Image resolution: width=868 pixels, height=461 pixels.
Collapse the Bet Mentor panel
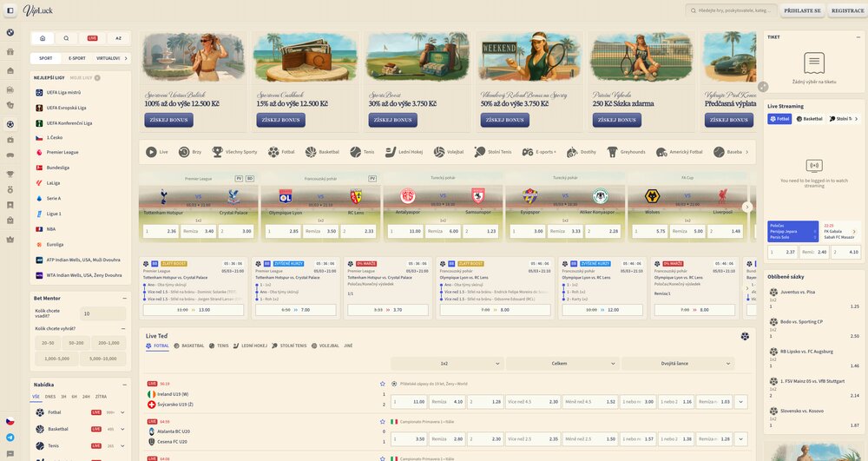124,299
